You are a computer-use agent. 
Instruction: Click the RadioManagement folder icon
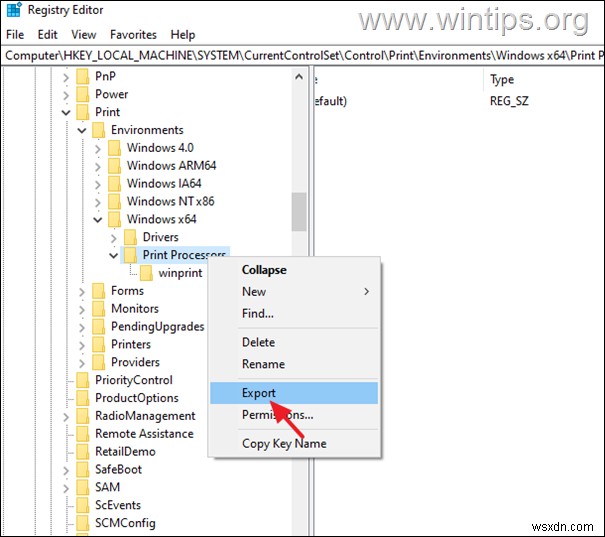[x=83, y=415]
